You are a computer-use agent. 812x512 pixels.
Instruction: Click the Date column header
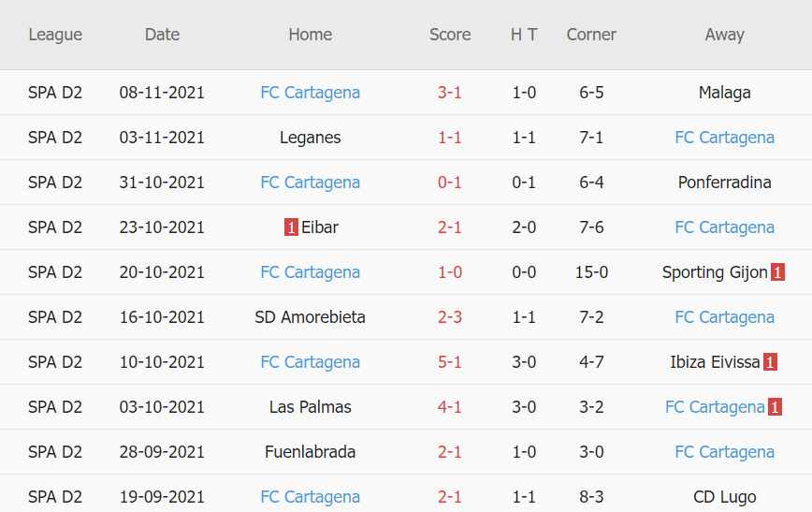tap(162, 35)
